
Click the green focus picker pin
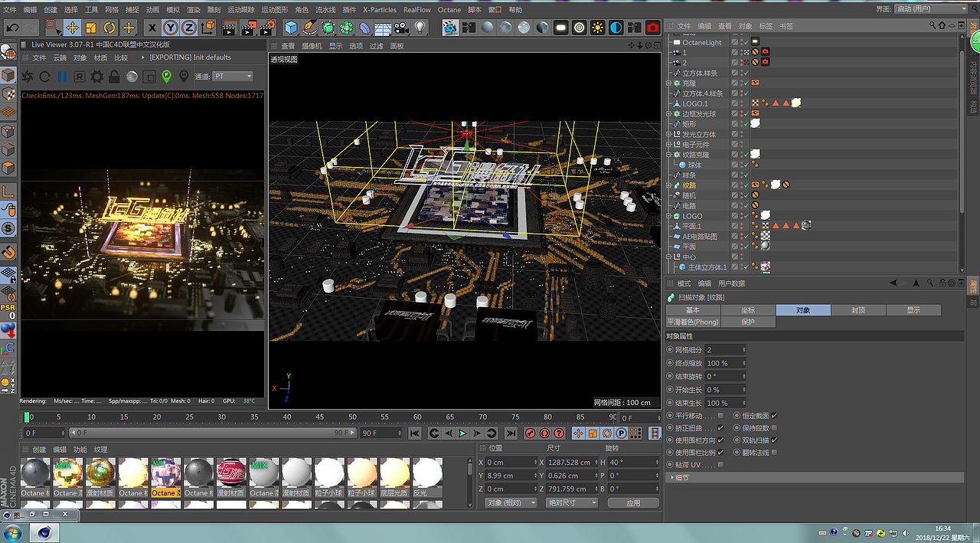167,76
